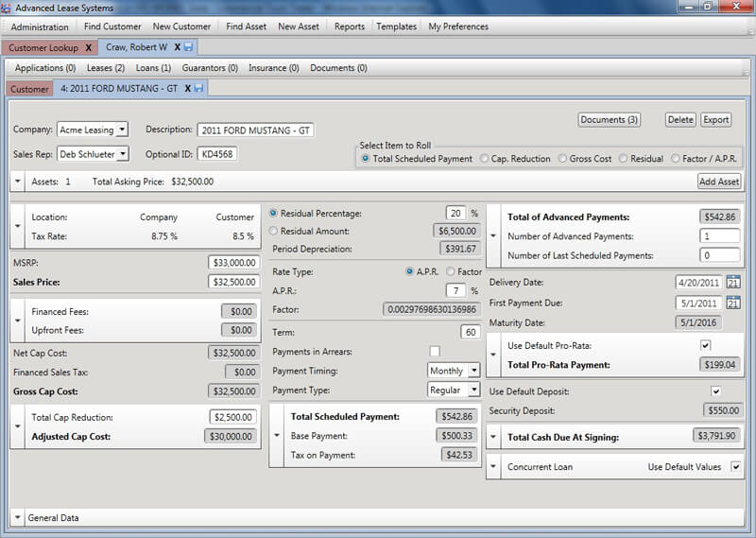The width and height of the screenshot is (756, 538).
Task: Close the Craw, Robert W tab
Action: tap(177, 47)
